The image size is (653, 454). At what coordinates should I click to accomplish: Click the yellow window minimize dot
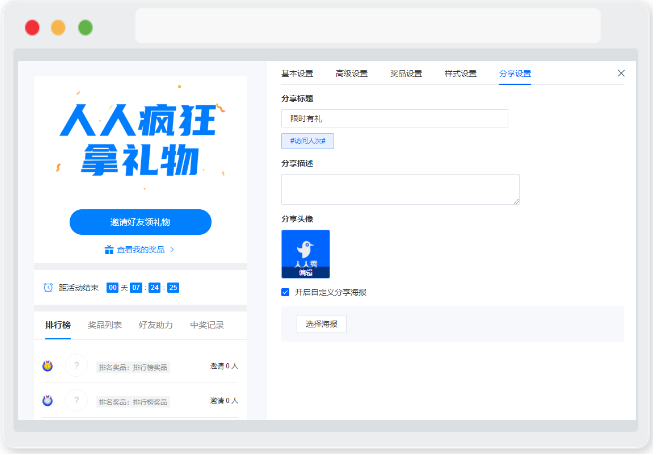tap(58, 27)
